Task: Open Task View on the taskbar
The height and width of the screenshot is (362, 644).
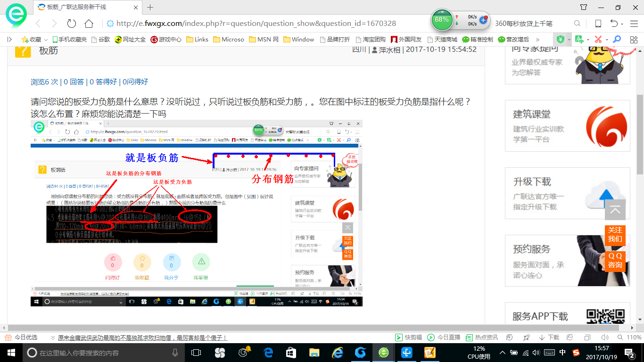Action: tap(196, 353)
